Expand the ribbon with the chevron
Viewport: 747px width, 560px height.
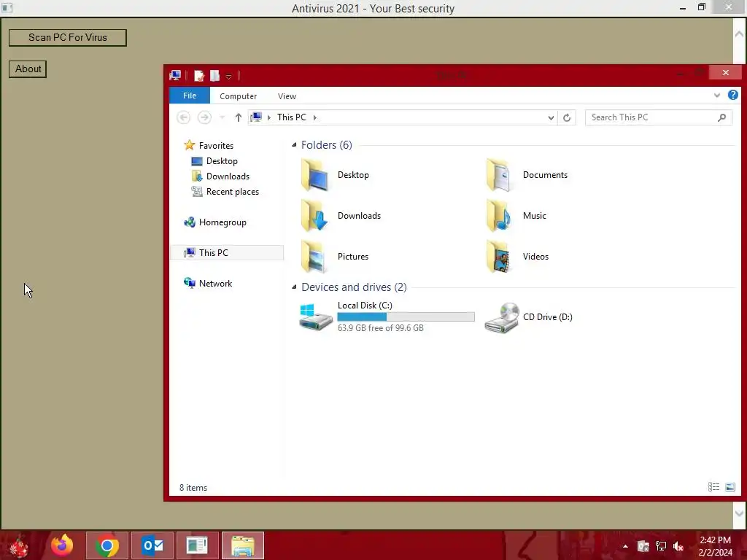tap(717, 96)
